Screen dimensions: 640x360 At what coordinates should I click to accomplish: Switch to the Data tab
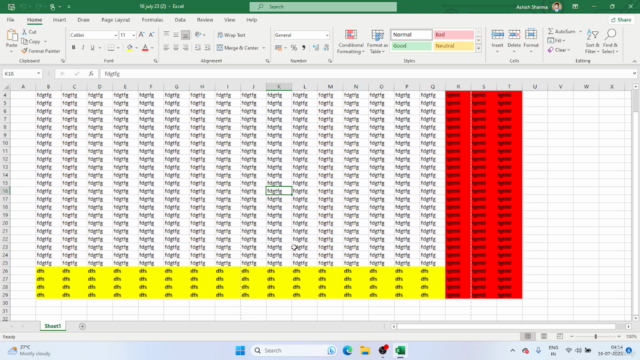tap(180, 20)
